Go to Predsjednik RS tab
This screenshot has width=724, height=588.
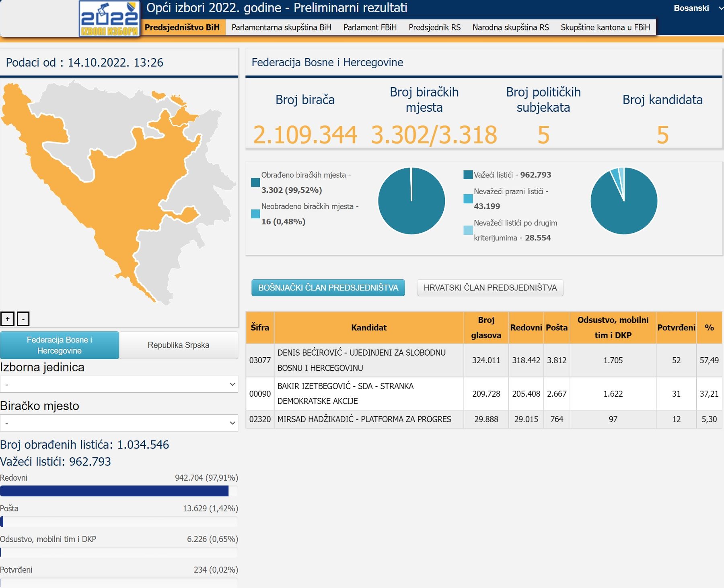pos(434,27)
